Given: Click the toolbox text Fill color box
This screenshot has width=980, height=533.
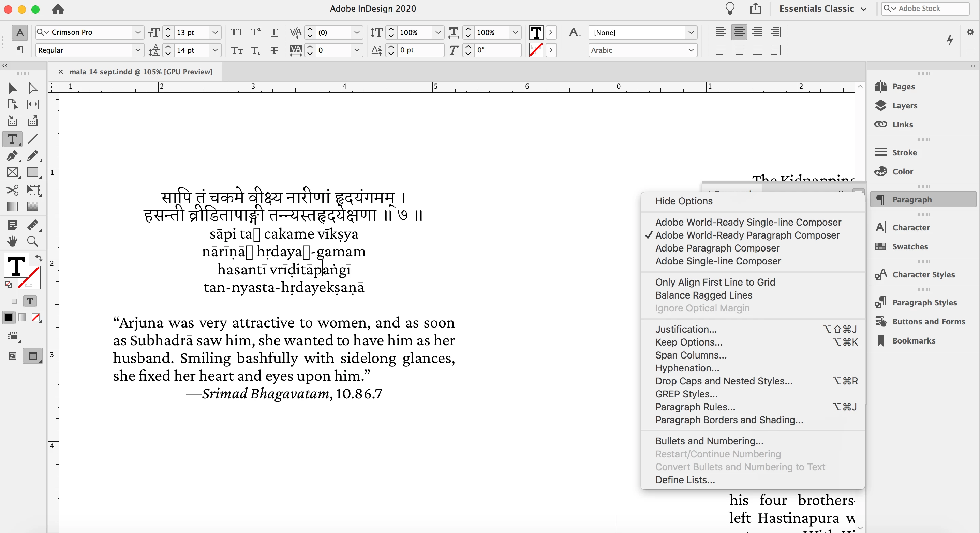Looking at the screenshot, I should click(x=16, y=265).
